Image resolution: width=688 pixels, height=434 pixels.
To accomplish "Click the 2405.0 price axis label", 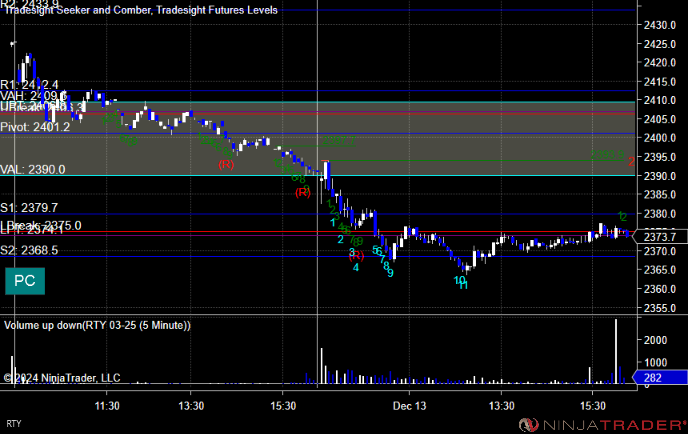I will coord(659,119).
